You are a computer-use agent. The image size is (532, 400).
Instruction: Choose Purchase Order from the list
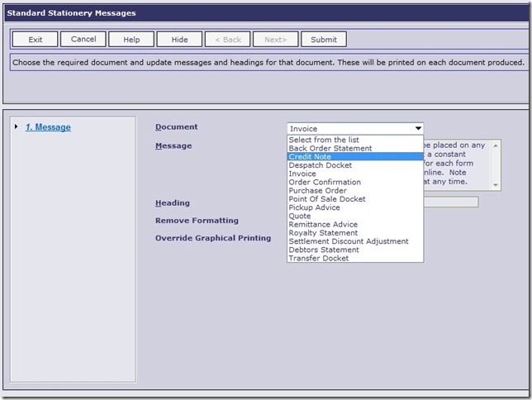point(316,191)
